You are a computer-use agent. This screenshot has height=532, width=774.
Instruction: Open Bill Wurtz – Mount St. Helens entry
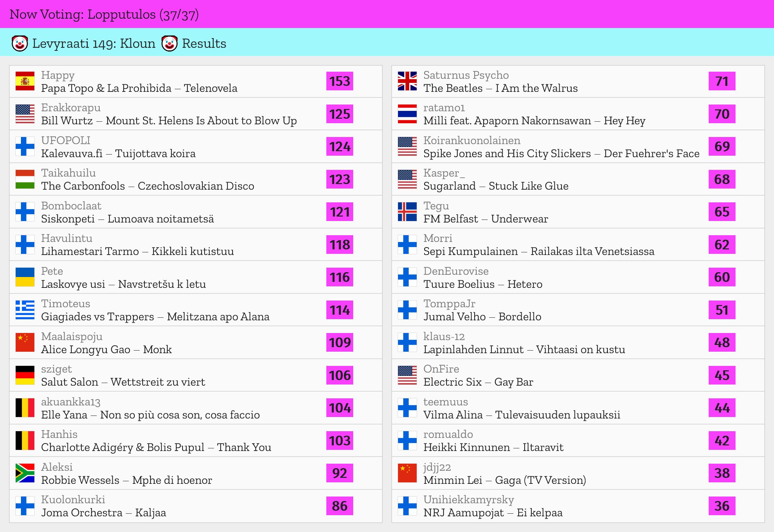(169, 121)
